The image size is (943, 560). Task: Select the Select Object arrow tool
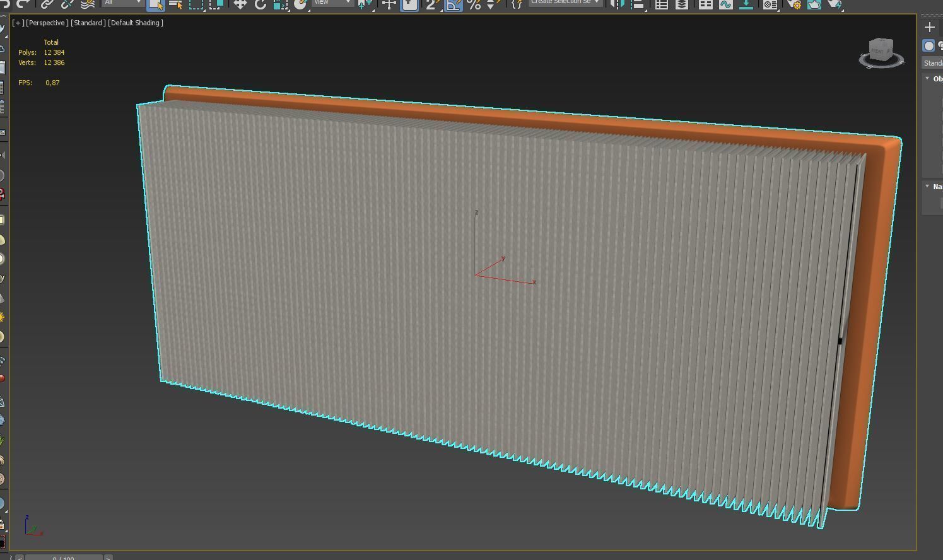tap(155, 4)
